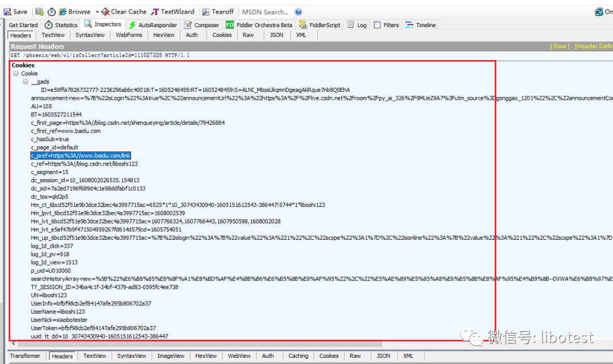Image resolution: width=613 pixels, height=364 pixels.
Task: Open response TextView tab
Action: click(x=94, y=356)
